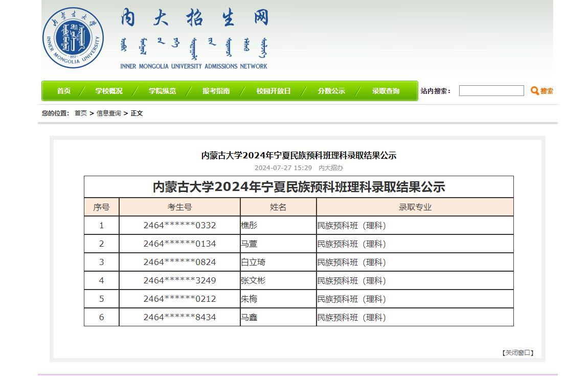Viewport: 588px width, 383px height.
Task: Click sequence number 3 in 白立琦's row
Action: [x=102, y=262]
